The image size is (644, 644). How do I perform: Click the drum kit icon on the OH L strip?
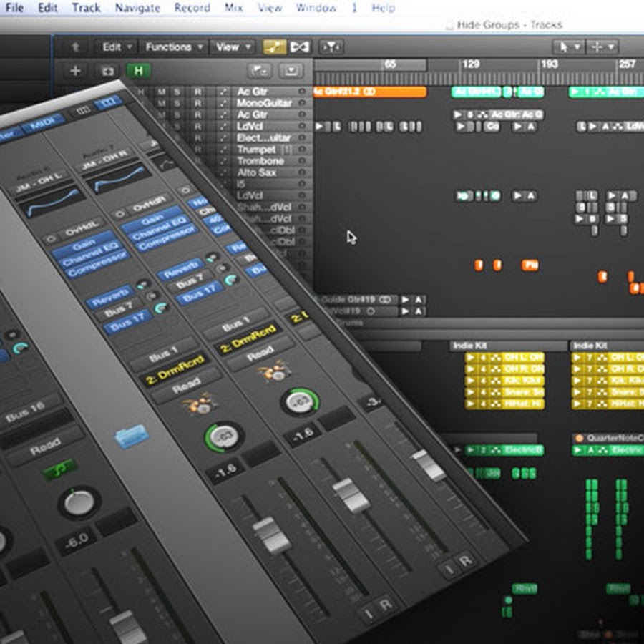(201, 404)
